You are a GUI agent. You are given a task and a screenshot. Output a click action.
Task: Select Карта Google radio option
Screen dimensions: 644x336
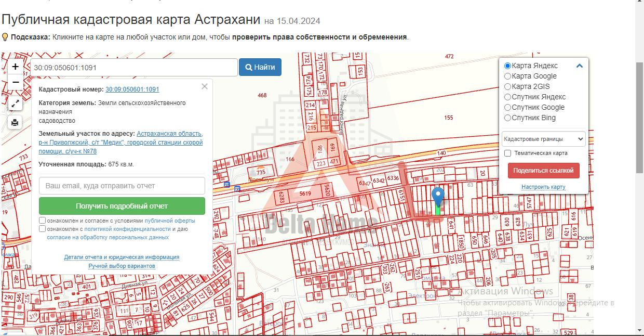508,76
